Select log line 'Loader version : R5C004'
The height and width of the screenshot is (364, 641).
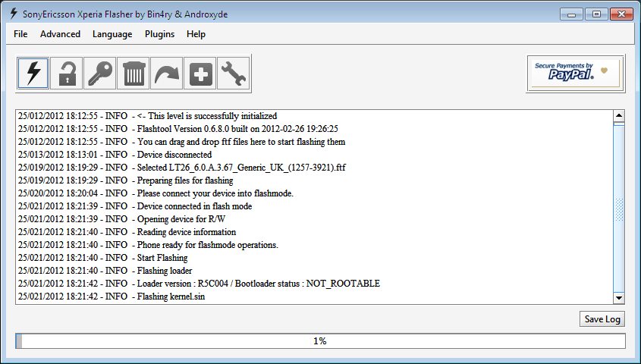tap(199, 284)
